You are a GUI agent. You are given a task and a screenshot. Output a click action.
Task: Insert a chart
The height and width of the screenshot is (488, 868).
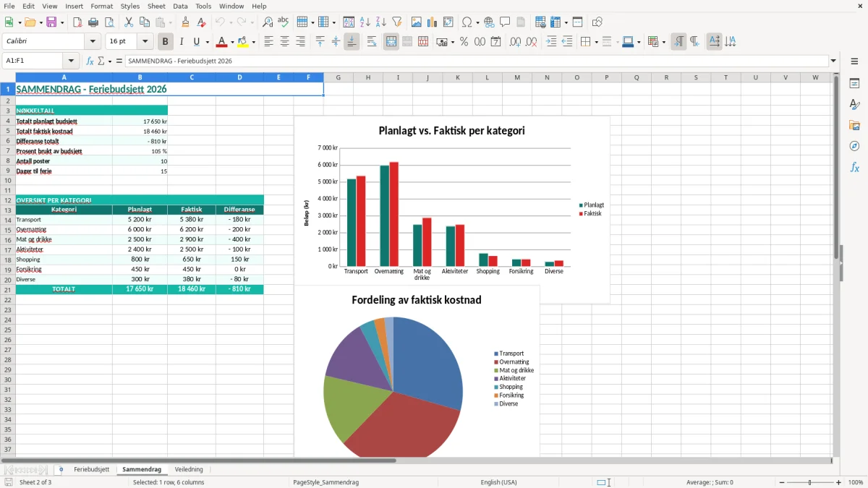[433, 22]
